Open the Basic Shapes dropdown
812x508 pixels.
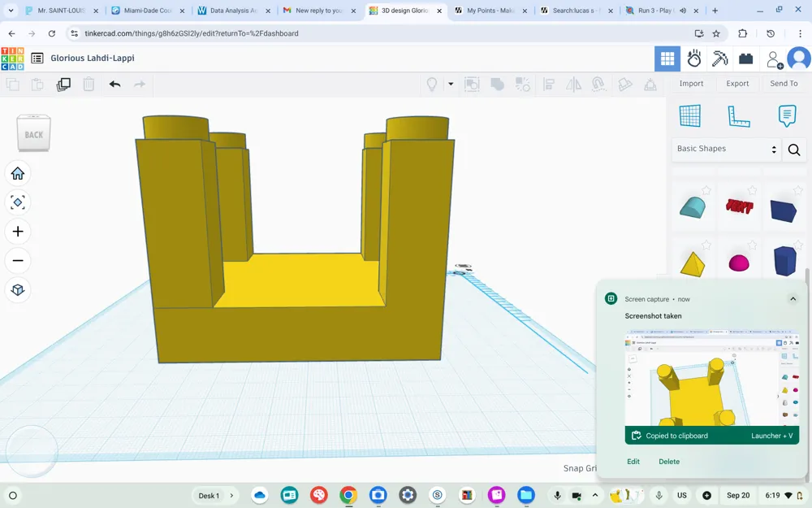point(726,149)
